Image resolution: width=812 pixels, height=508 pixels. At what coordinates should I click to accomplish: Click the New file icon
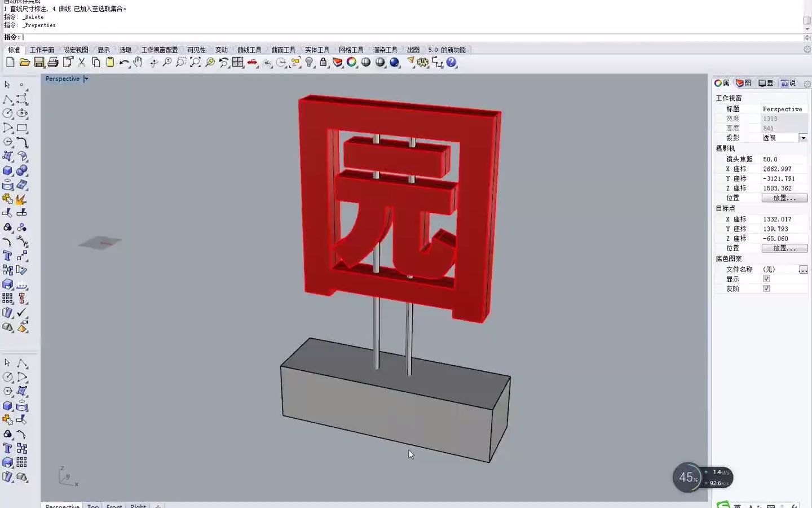pyautogui.click(x=10, y=63)
